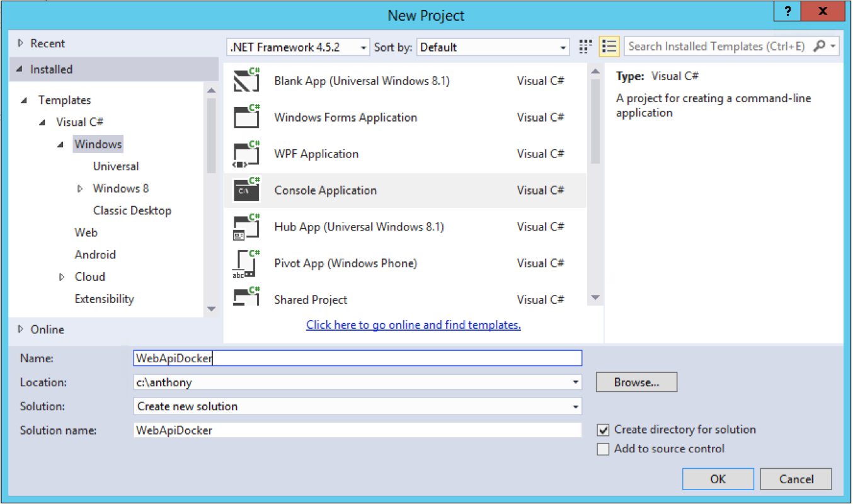Screen dimensions: 853x504
Task: Select Pivot App (Windows Phone) text
Action: [x=346, y=263]
